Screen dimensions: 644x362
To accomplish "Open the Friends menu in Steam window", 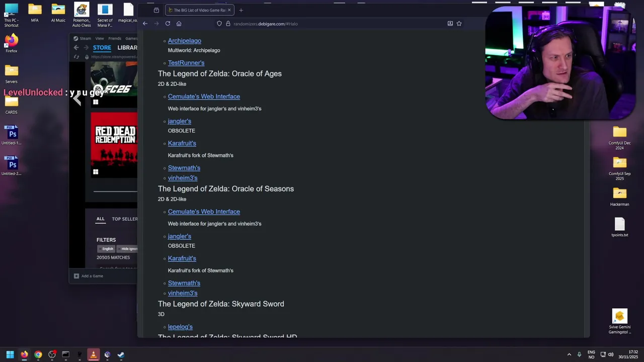I will [115, 38].
